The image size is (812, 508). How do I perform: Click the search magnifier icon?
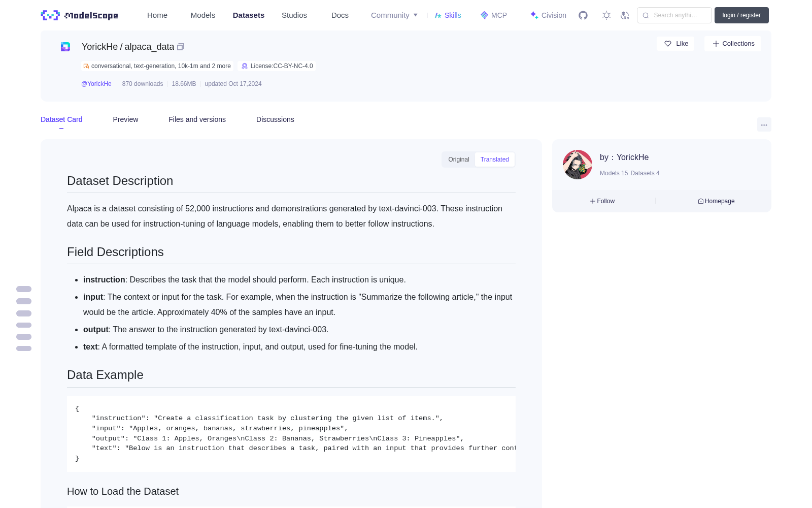(x=646, y=15)
